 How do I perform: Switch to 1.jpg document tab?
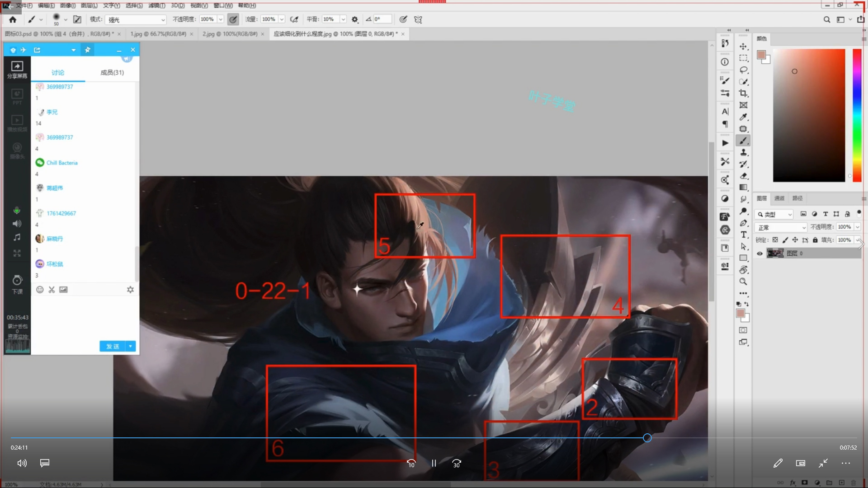click(159, 34)
